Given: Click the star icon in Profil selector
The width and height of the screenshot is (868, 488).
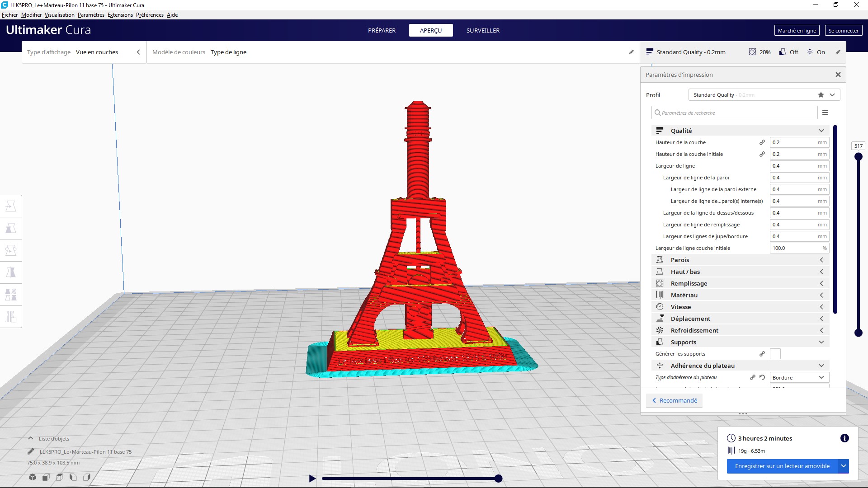Looking at the screenshot, I should [x=821, y=95].
